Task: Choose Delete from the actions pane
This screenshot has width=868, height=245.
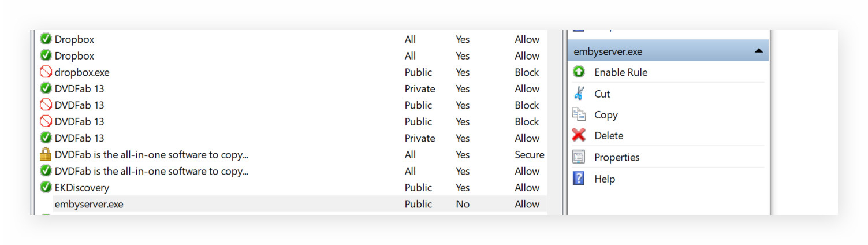Action: (609, 136)
